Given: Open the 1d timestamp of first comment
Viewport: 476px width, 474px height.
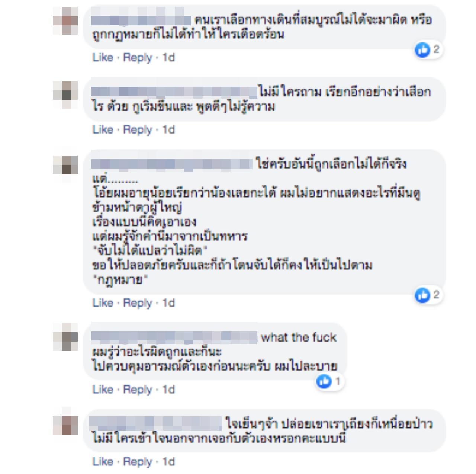Looking at the screenshot, I should (x=168, y=58).
